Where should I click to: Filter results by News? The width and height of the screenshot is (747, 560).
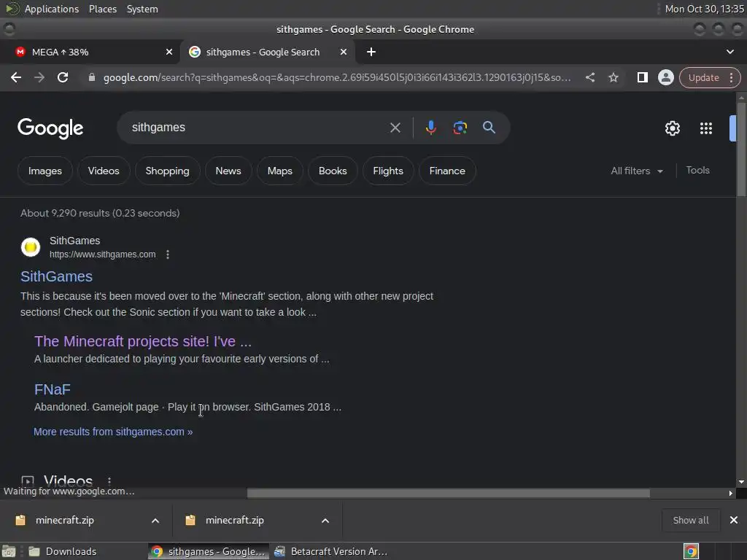pyautogui.click(x=228, y=171)
